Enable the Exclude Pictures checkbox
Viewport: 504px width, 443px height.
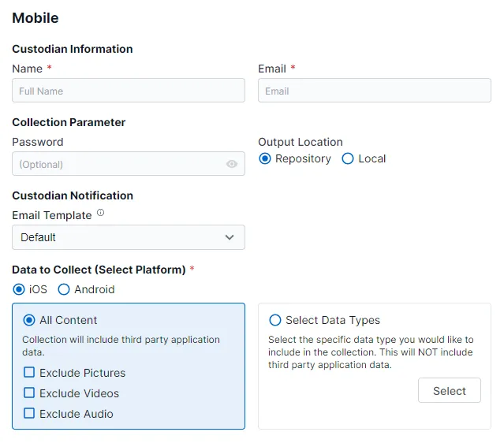29,373
